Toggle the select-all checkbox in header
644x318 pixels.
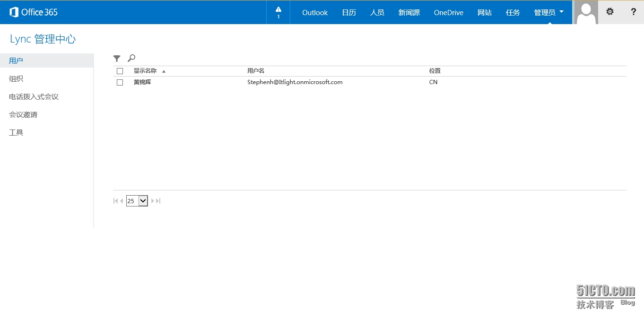(120, 71)
